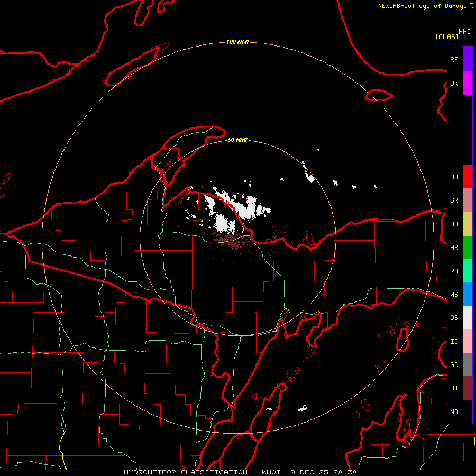
Task: Click the DS legend label
Action: pos(454,318)
